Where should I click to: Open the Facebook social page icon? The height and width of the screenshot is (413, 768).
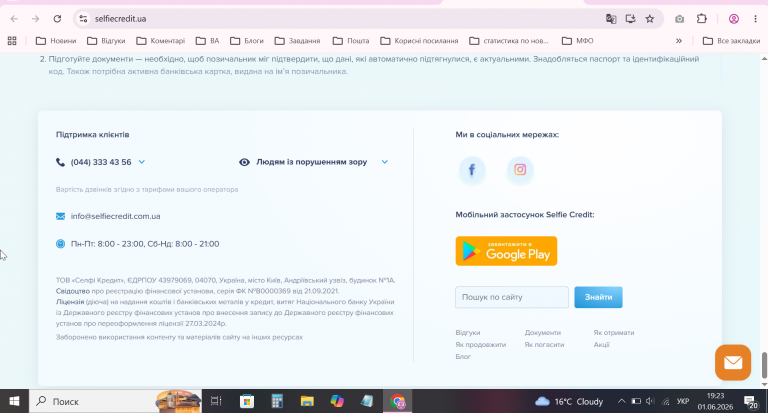472,170
